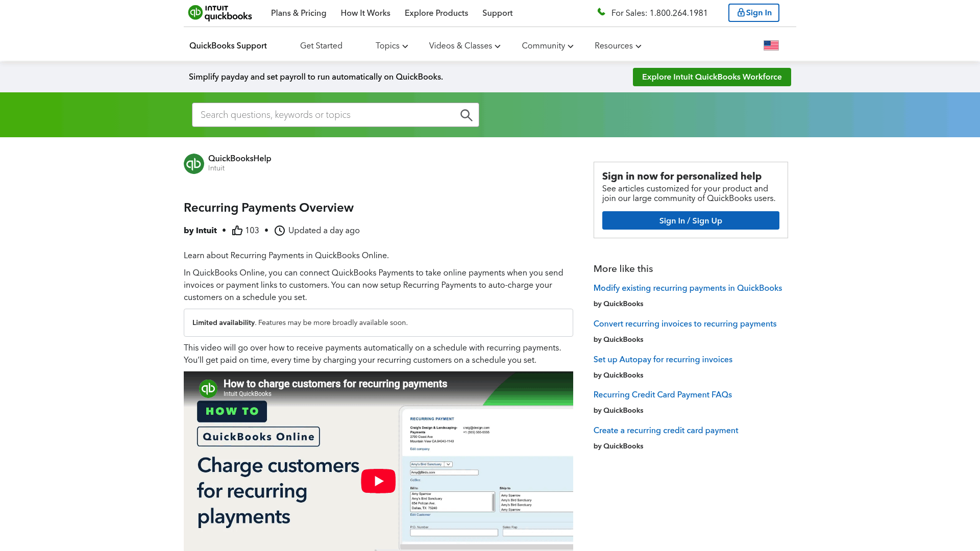
Task: Click the Intuit QuickBooks logo
Action: pyautogui.click(x=220, y=13)
